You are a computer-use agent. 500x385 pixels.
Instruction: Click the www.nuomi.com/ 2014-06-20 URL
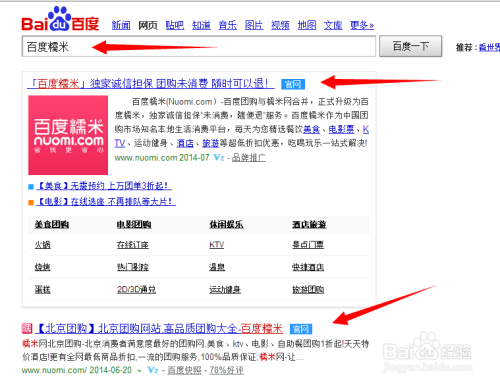click(77, 370)
